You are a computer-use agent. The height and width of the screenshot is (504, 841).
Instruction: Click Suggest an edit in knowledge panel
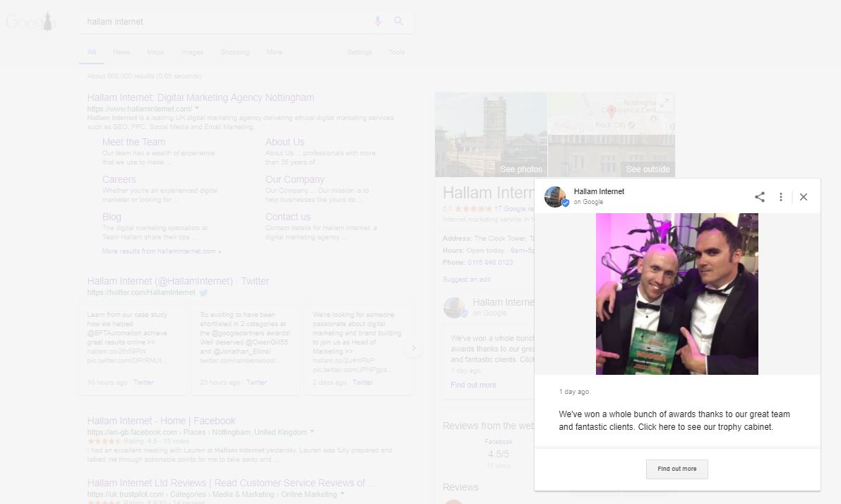(467, 280)
